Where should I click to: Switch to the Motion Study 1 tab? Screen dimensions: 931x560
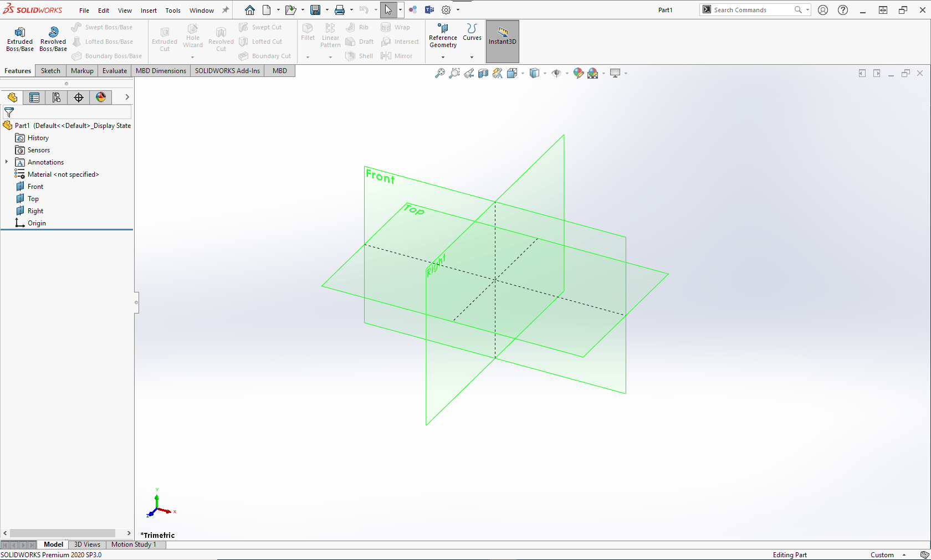pos(134,544)
